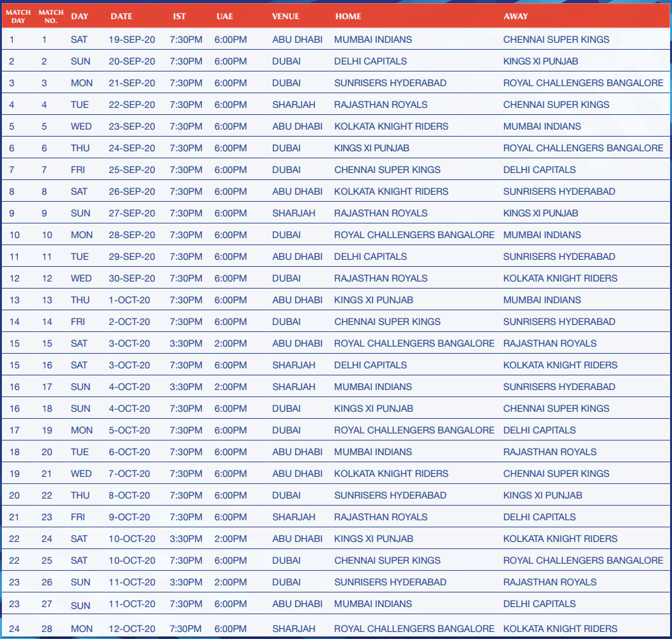The image size is (672, 639).
Task: Click the VENUE column header
Action: (285, 16)
